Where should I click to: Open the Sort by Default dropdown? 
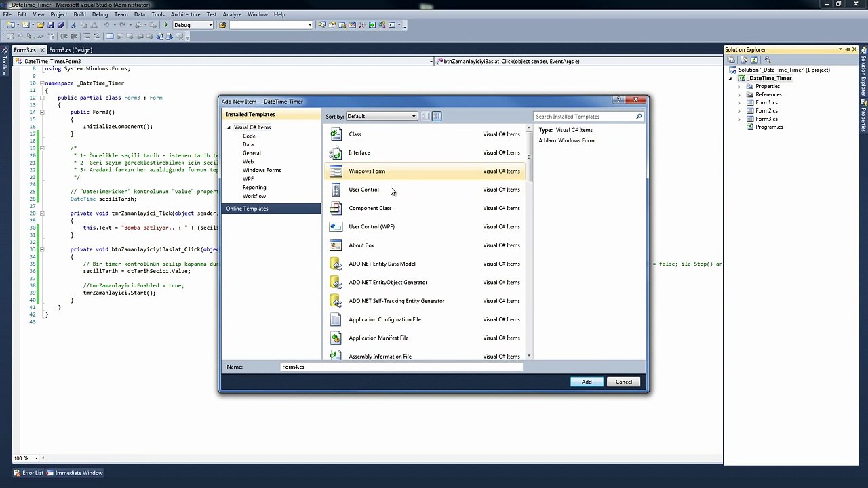(382, 116)
